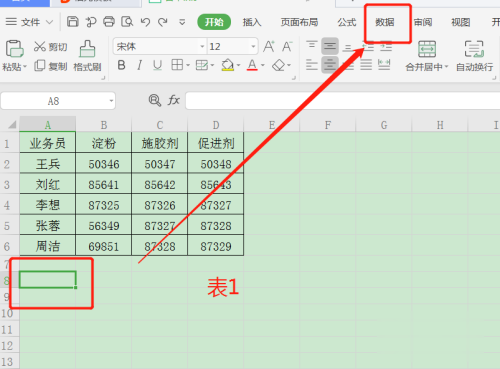The image size is (500, 369).
Task: Expand the fill color dropdown arrow
Action: point(238,65)
